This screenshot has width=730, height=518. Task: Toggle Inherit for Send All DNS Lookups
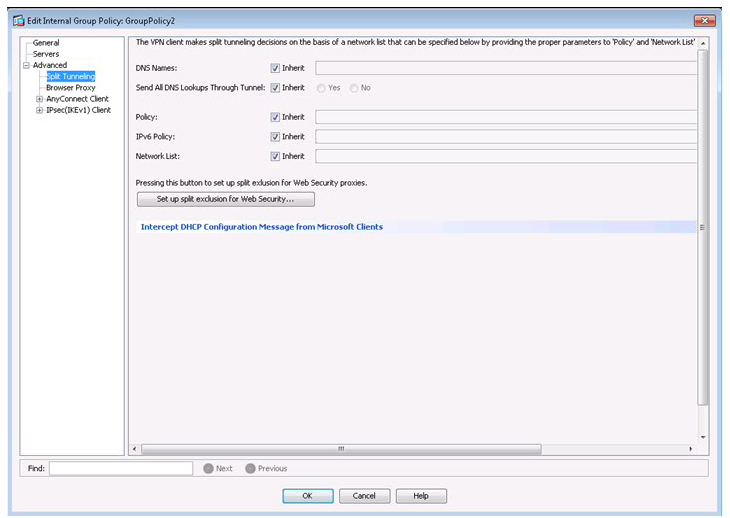pyautogui.click(x=275, y=88)
